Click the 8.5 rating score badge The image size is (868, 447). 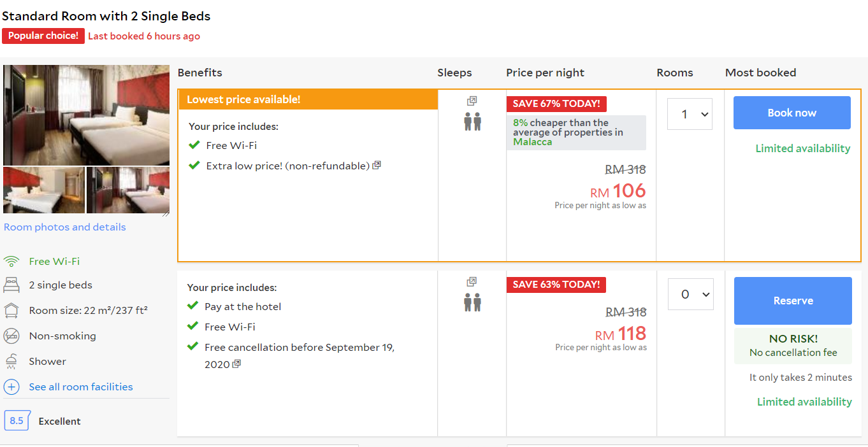point(17,421)
